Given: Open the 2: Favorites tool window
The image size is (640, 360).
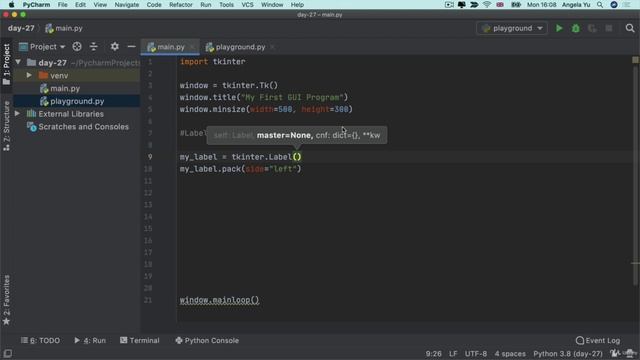Looking at the screenshot, I should [7, 300].
